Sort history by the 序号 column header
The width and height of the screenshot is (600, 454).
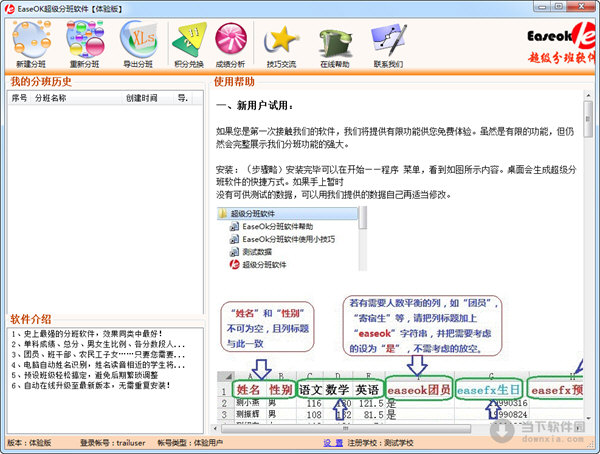19,98
